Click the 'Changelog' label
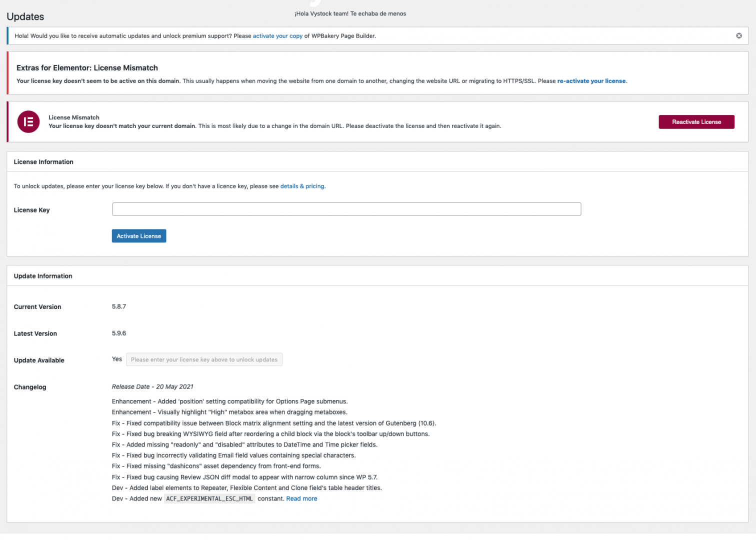Image resolution: width=756 pixels, height=540 pixels. pos(30,387)
